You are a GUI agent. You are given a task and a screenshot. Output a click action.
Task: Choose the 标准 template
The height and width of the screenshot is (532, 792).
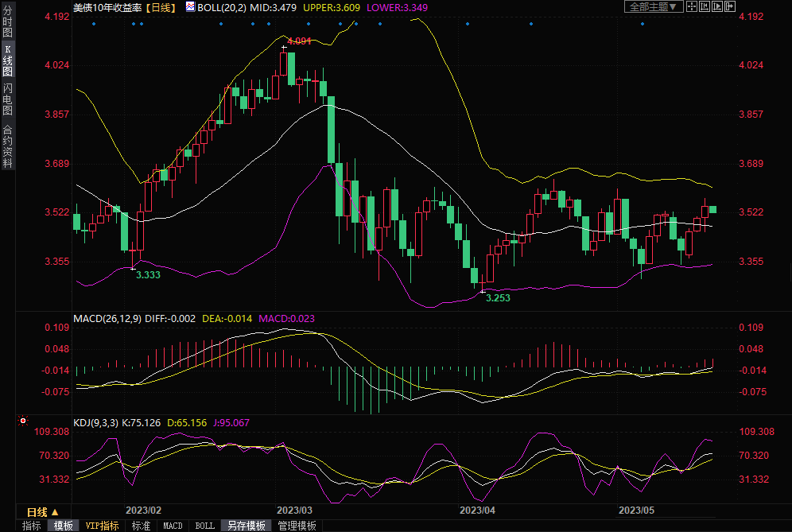point(141,526)
